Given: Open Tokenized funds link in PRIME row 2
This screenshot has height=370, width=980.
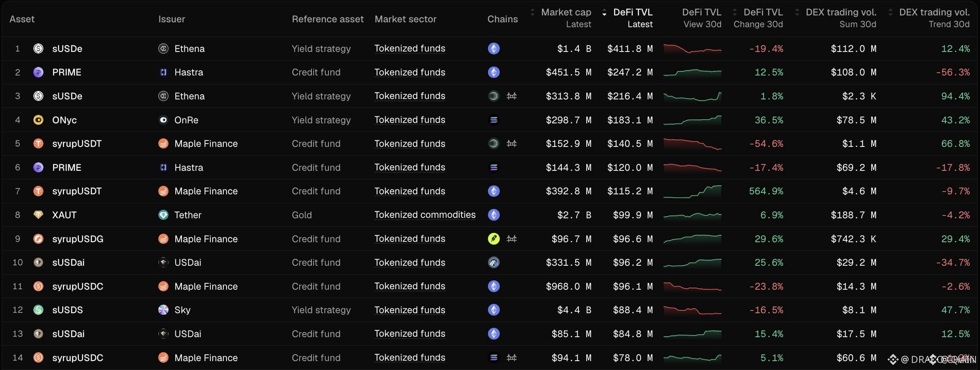Looking at the screenshot, I should (x=410, y=72).
